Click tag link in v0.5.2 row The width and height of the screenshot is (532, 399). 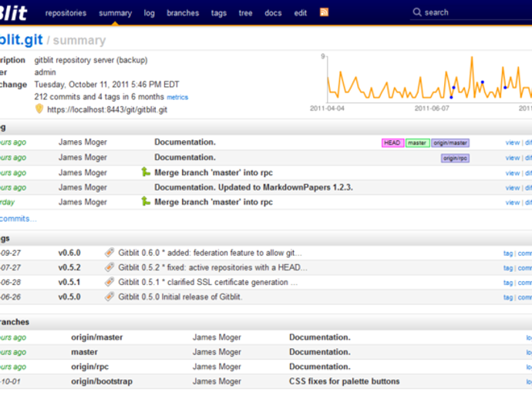508,268
